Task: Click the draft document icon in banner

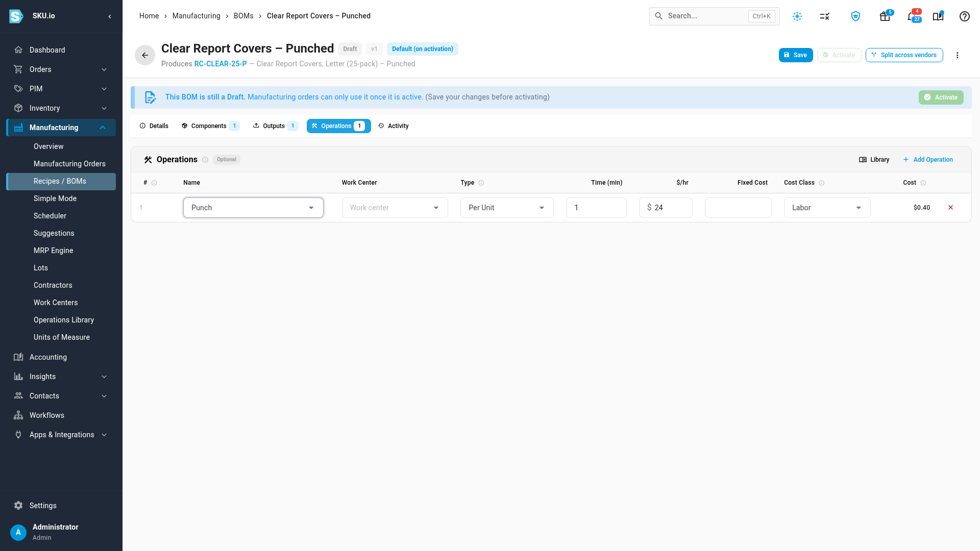Action: [150, 97]
